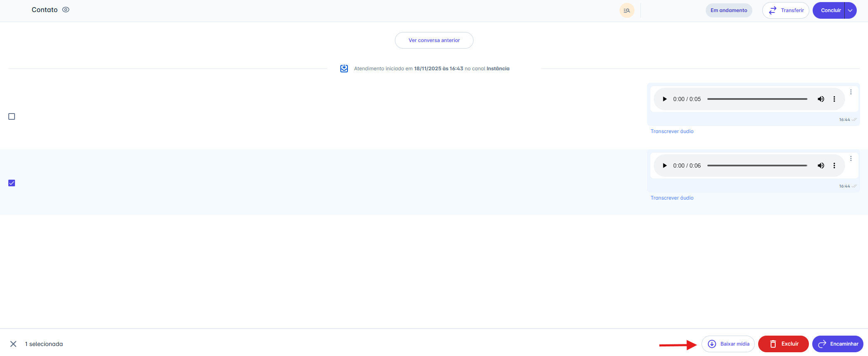The height and width of the screenshot is (356, 868).
Task: Click the eye icon next to Contato
Action: point(66,10)
